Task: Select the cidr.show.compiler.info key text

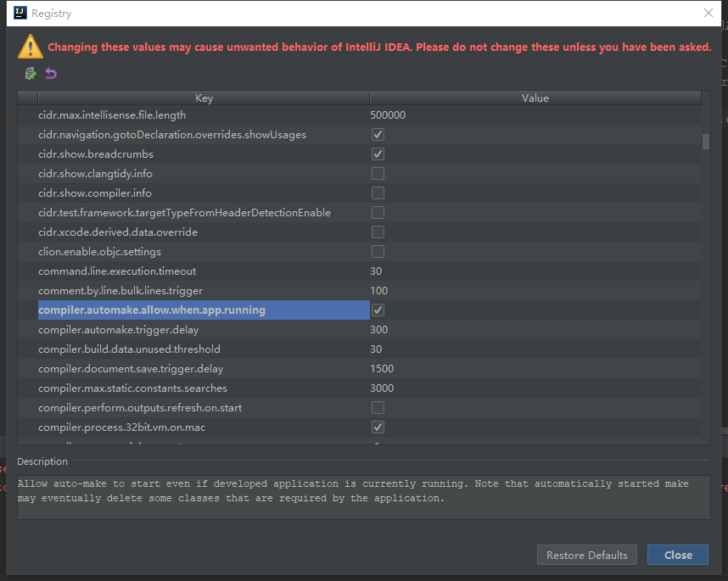Action: pos(95,193)
